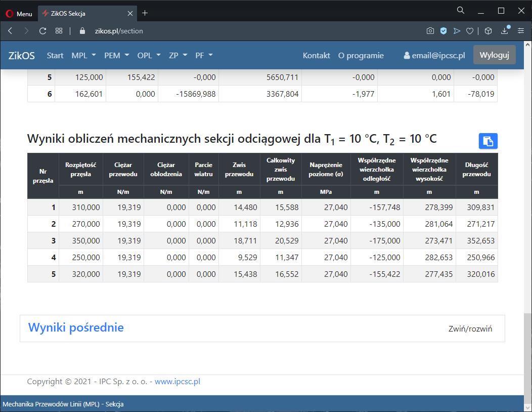The image size is (532, 412).
Task: Click the search tabs magnifier icon
Action: 461,11
